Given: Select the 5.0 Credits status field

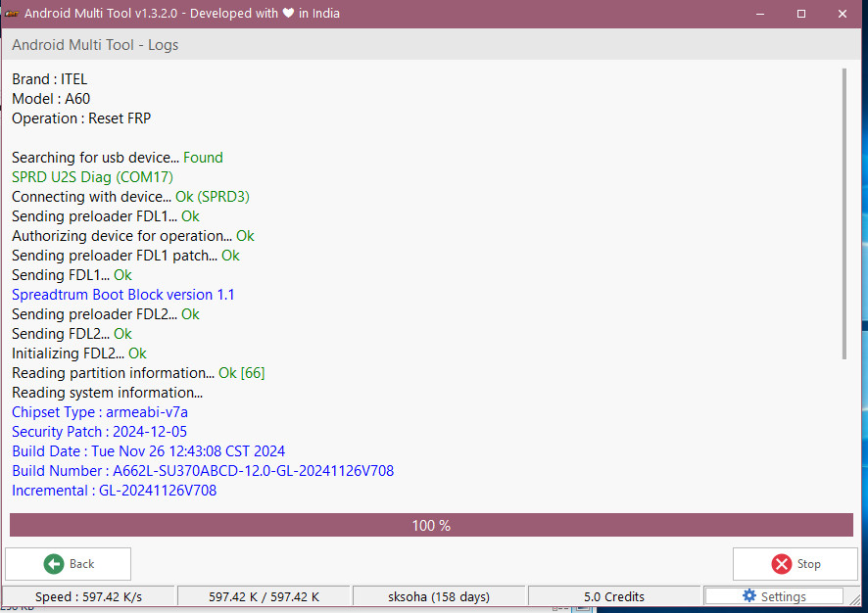Looking at the screenshot, I should 614,596.
